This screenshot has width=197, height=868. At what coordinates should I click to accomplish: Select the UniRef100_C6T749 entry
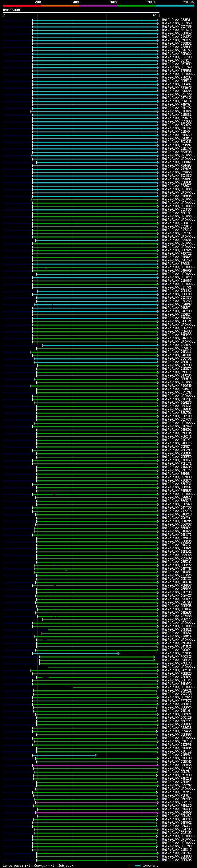click(177, 67)
